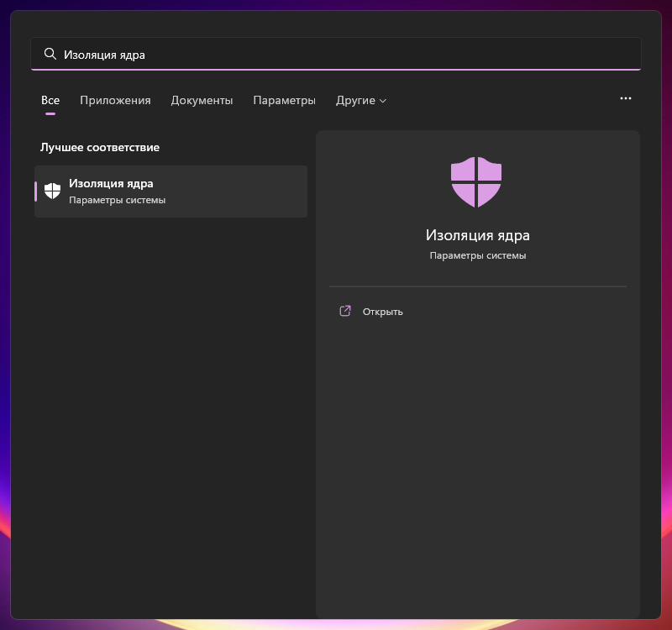The width and height of the screenshot is (672, 630).
Task: Open the three-dots more options menu
Action: (x=625, y=98)
